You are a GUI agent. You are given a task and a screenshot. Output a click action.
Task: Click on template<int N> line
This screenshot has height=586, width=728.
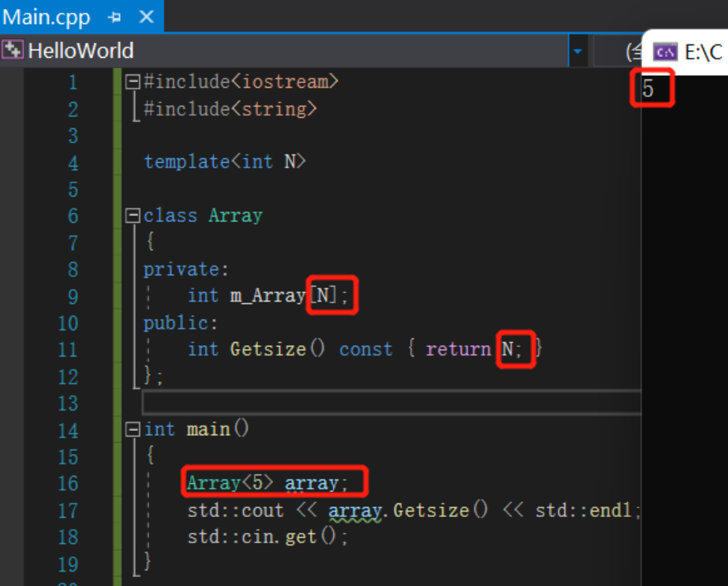tap(224, 162)
